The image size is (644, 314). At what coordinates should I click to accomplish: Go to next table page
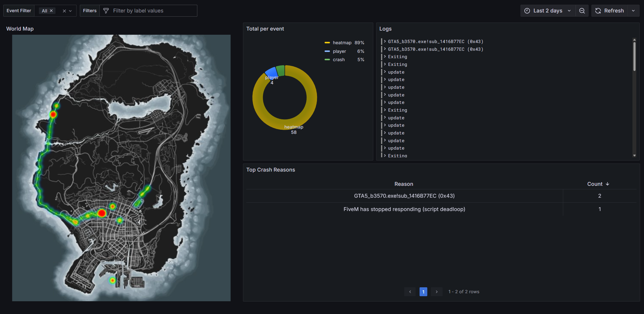[437, 292]
